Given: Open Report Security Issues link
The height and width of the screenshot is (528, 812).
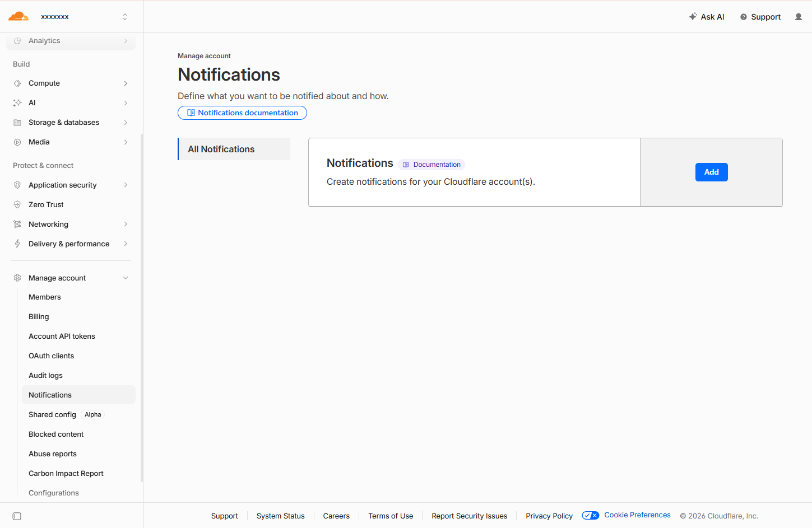Looking at the screenshot, I should tap(470, 516).
